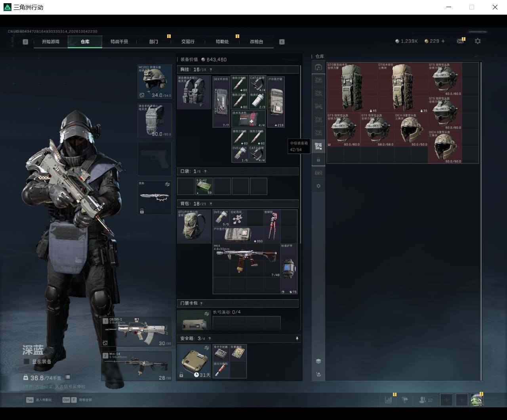This screenshot has height=420, width=507.
Task: Click the help icon next to 门禁卡包
Action: coord(201,304)
